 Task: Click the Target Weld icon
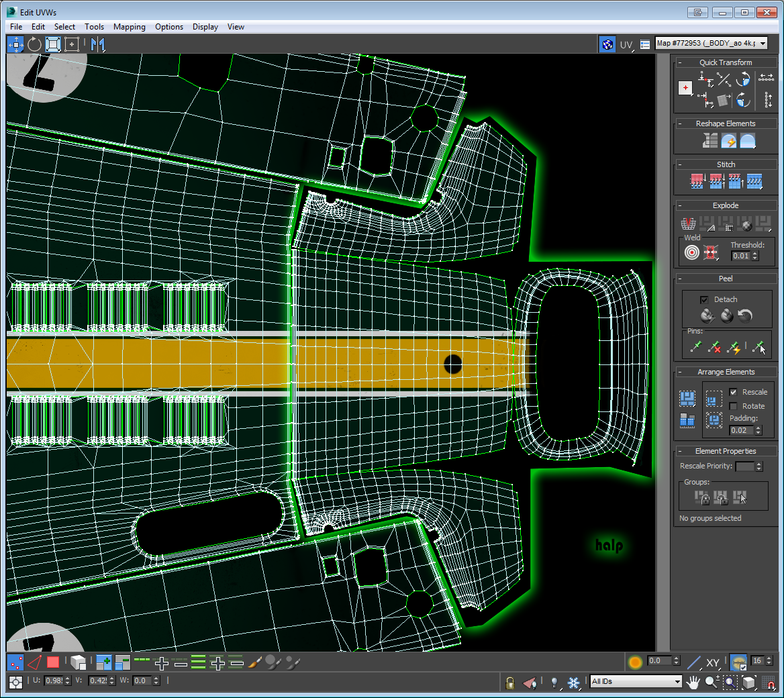(691, 252)
